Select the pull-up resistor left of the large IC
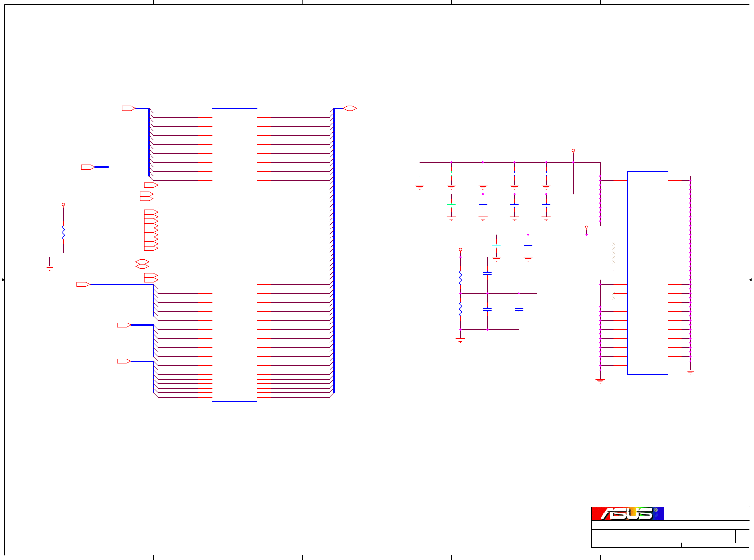This screenshot has width=754, height=560. [63, 232]
